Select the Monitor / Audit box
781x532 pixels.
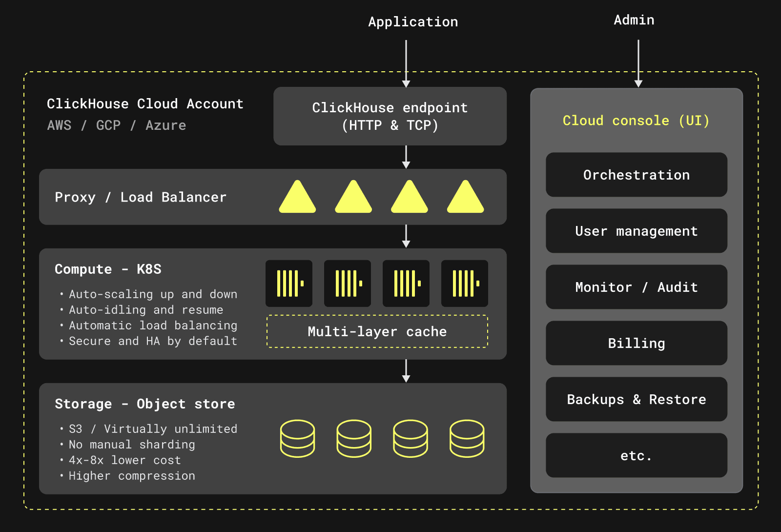[x=636, y=287]
